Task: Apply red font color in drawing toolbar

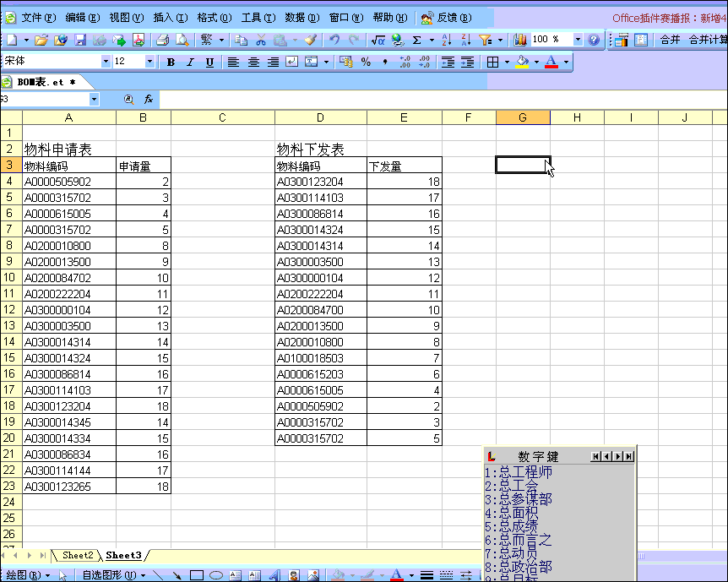Action: (x=396, y=575)
